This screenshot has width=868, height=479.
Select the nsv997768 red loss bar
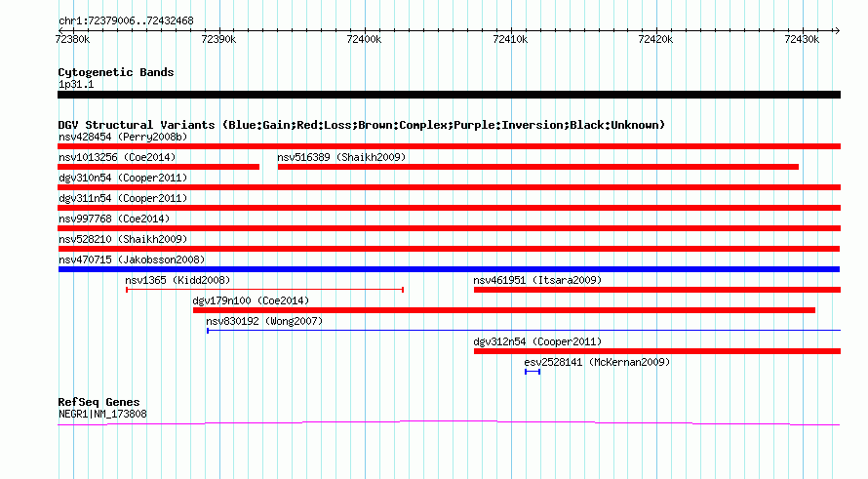(449, 228)
